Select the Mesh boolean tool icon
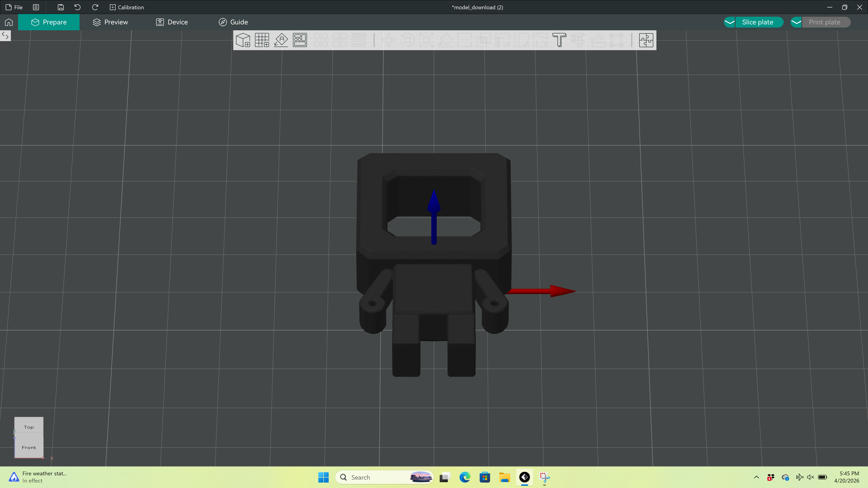The width and height of the screenshot is (868, 488). pyautogui.click(x=483, y=40)
